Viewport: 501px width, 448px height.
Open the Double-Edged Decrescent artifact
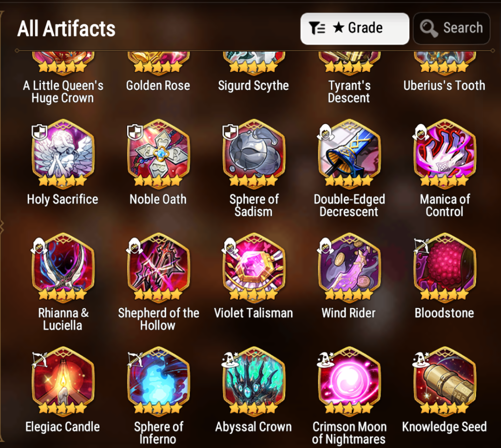tap(349, 153)
